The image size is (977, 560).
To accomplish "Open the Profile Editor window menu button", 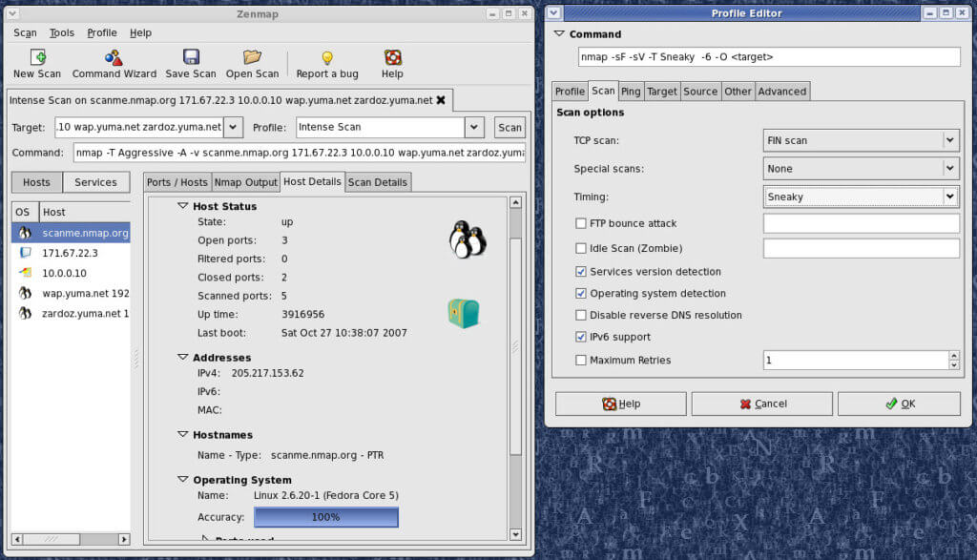I will point(554,12).
